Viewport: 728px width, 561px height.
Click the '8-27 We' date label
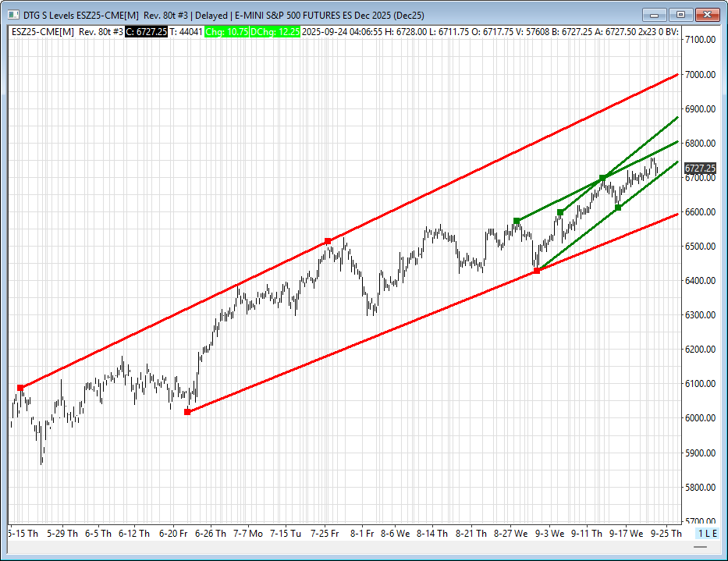click(x=511, y=534)
